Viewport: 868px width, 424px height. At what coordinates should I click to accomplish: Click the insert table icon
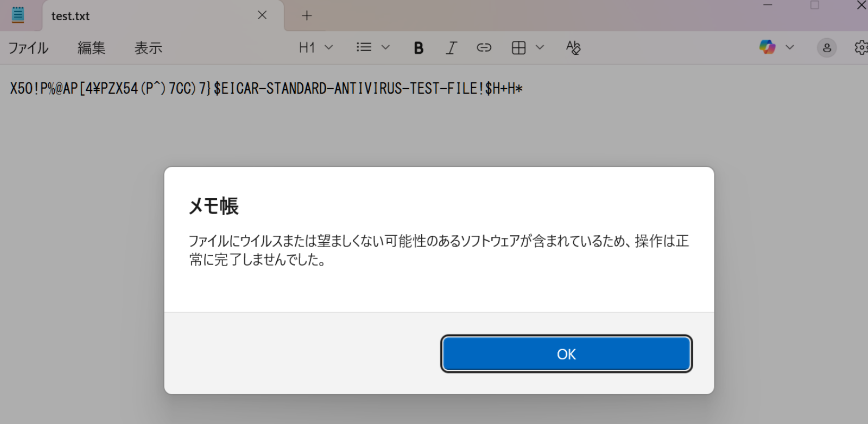(x=518, y=48)
